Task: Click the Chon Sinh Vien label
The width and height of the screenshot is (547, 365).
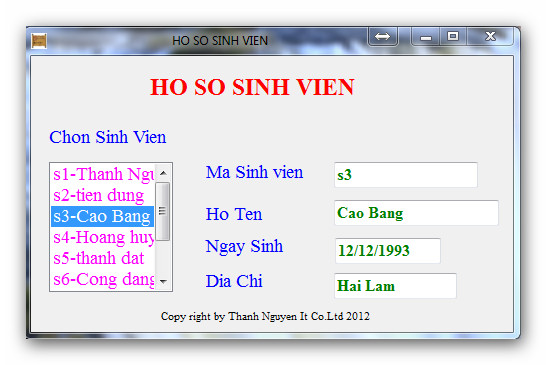Action: pyautogui.click(x=107, y=137)
